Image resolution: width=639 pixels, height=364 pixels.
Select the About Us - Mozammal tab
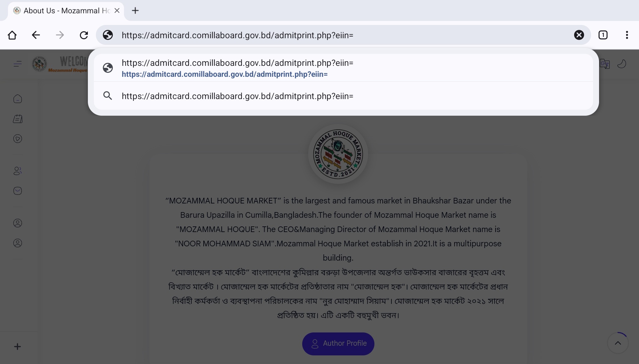pyautogui.click(x=66, y=11)
